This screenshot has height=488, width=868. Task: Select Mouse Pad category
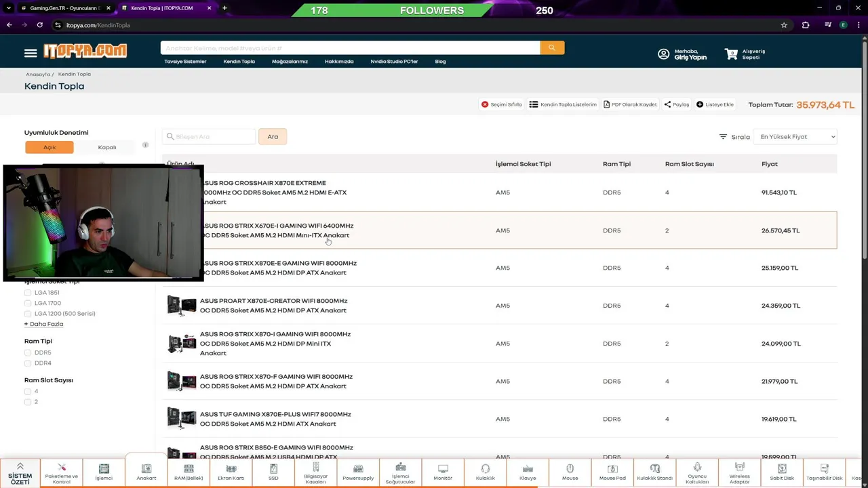(612, 473)
